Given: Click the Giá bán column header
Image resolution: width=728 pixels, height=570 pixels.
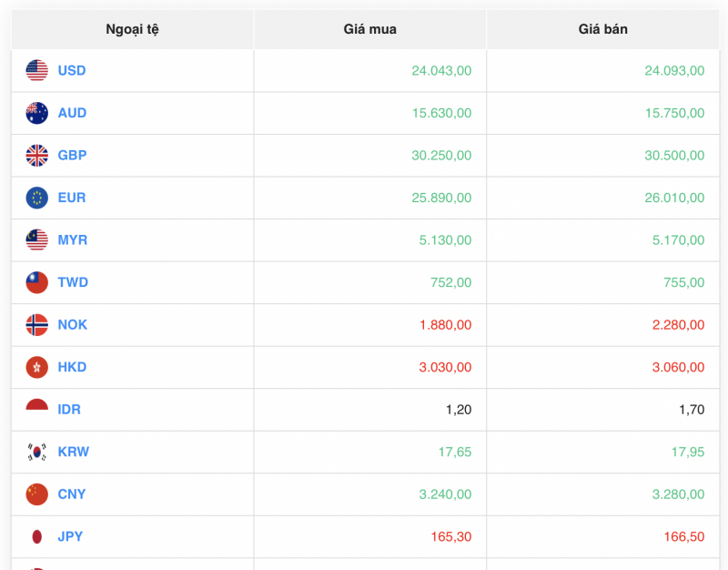Looking at the screenshot, I should click(x=602, y=28).
